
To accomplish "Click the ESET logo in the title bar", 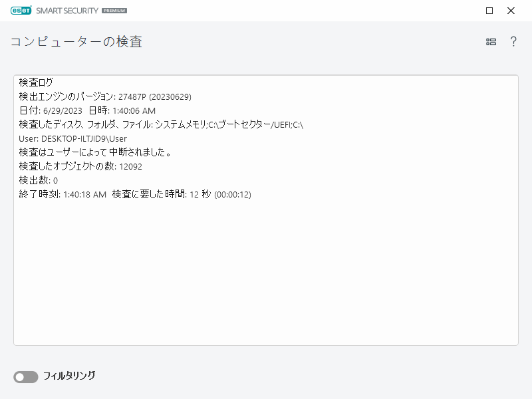I will coord(21,11).
